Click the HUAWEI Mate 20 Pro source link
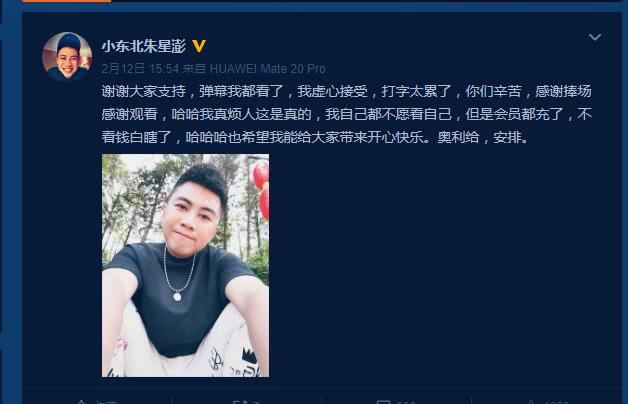This screenshot has width=628, height=404. pyautogui.click(x=268, y=68)
